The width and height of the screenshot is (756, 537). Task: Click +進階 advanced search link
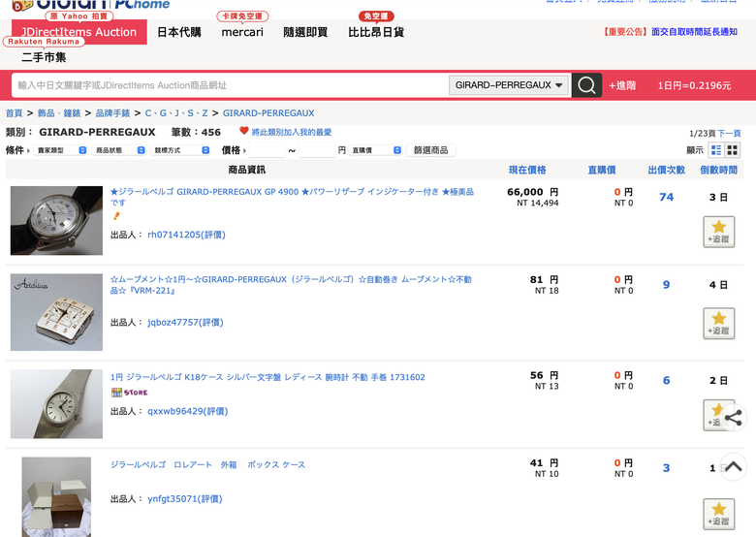click(x=622, y=85)
